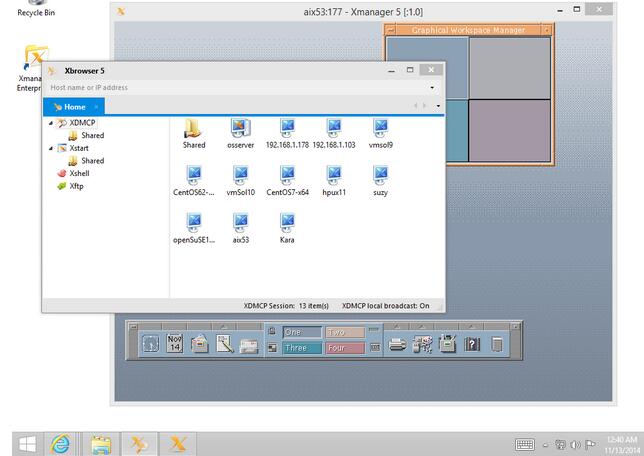The width and height of the screenshot is (644, 456).
Task: Open the tab list dropdown arrow
Action: 438,106
